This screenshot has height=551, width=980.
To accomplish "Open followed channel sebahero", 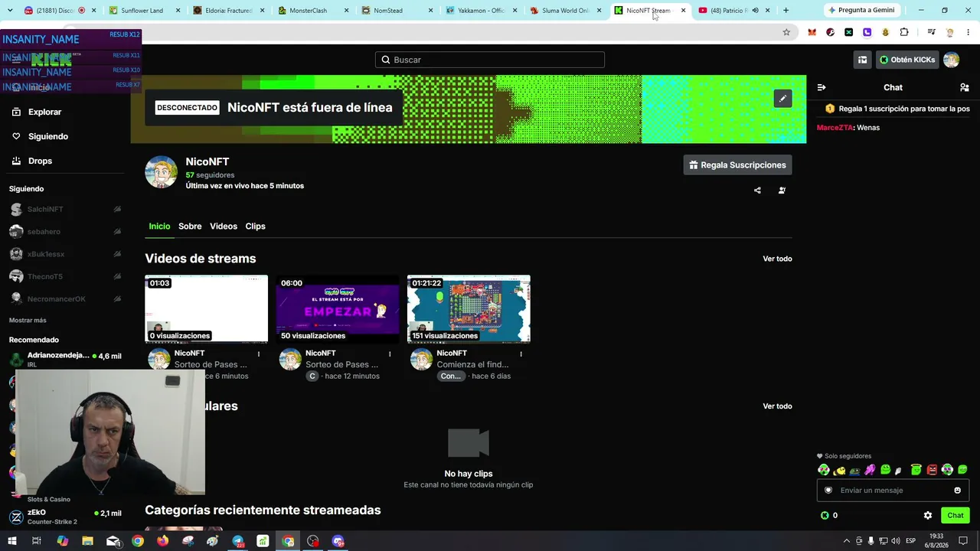I will pos(65,232).
